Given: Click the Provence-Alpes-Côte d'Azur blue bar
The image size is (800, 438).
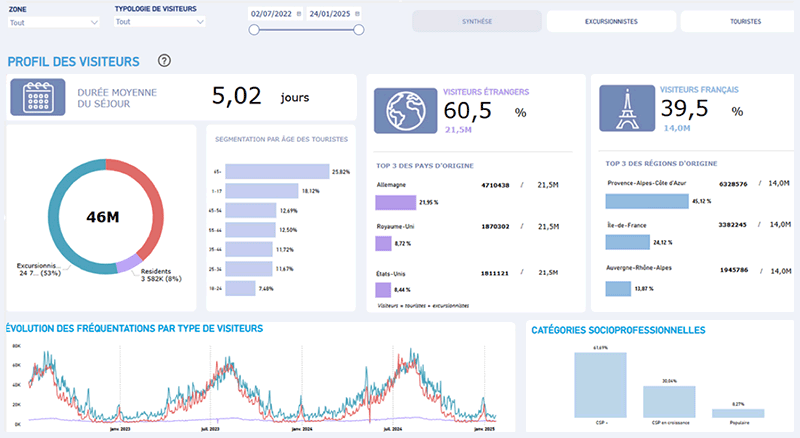Looking at the screenshot, I should [647, 201].
